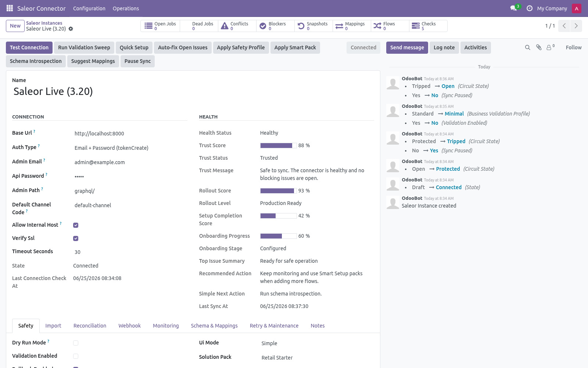The image size is (588, 368).
Task: Attach files paperclip icon in chatter
Action: [539, 47]
